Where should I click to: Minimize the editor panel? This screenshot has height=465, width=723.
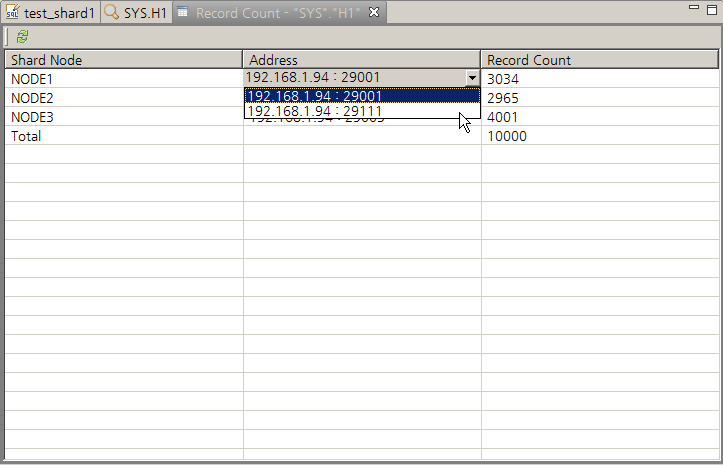pyautogui.click(x=694, y=8)
